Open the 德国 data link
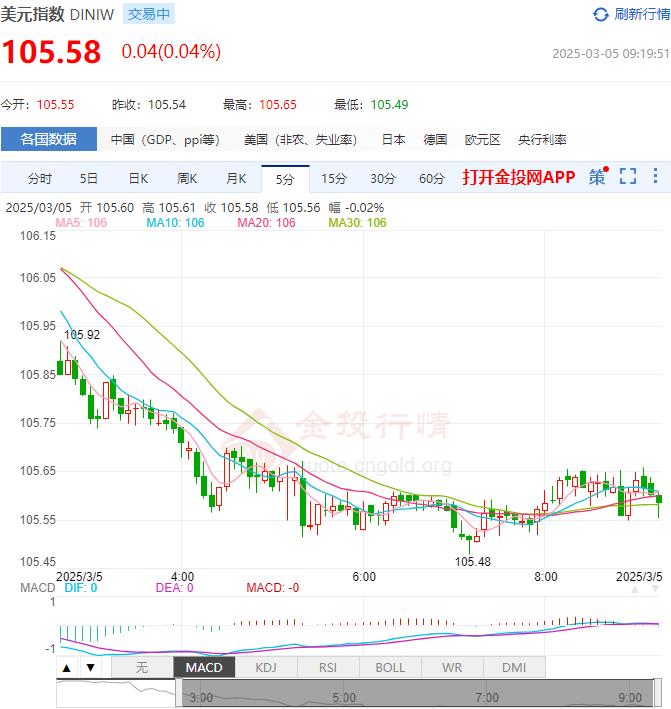The height and width of the screenshot is (709, 671). click(x=435, y=140)
